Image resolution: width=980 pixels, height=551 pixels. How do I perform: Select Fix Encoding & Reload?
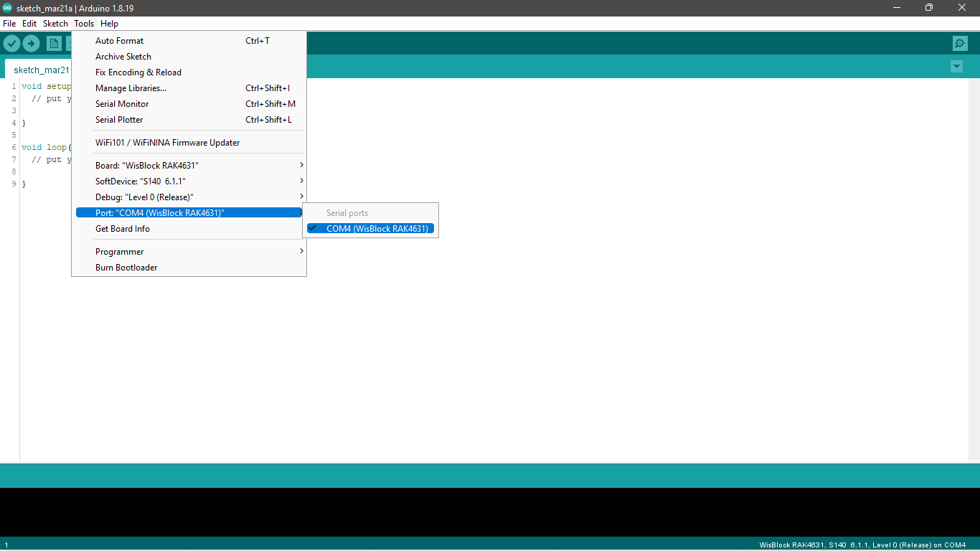click(x=189, y=72)
